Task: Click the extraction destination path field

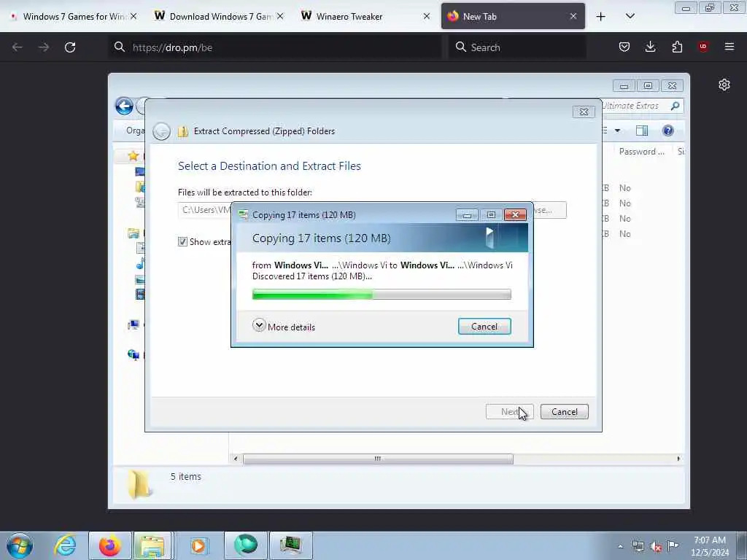Action: click(x=205, y=210)
